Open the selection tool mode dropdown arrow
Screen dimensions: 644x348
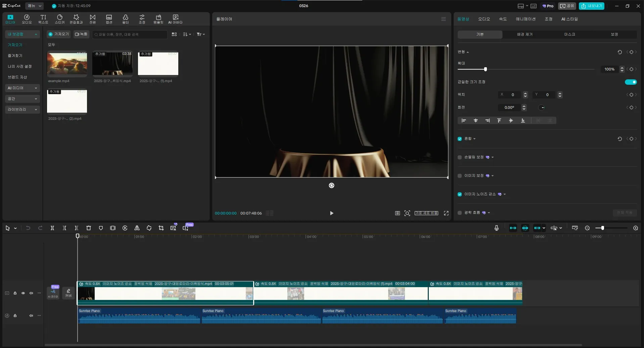pyautogui.click(x=15, y=228)
